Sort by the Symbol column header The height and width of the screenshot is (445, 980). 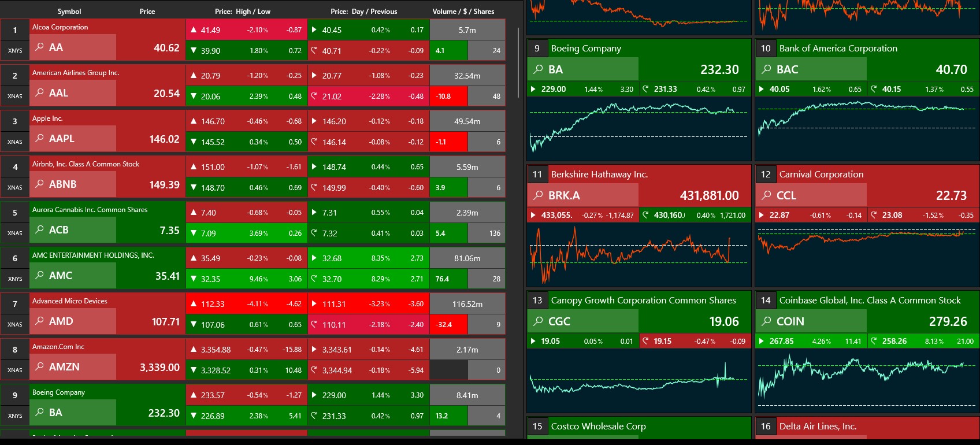pos(69,11)
